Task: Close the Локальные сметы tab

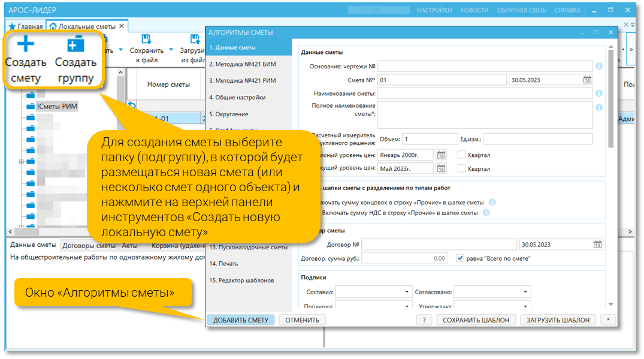Action: 122,26
